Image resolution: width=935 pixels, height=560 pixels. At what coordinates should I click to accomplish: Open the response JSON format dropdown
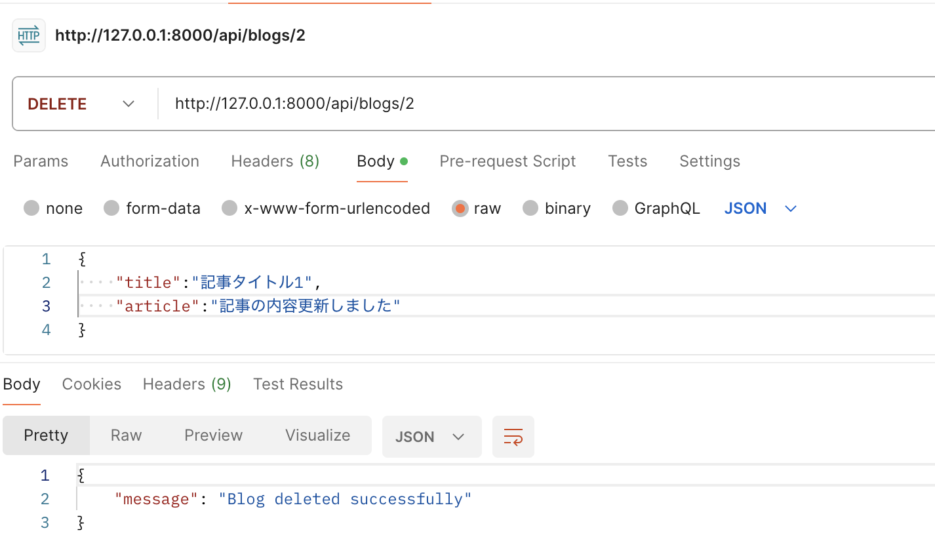pyautogui.click(x=431, y=437)
